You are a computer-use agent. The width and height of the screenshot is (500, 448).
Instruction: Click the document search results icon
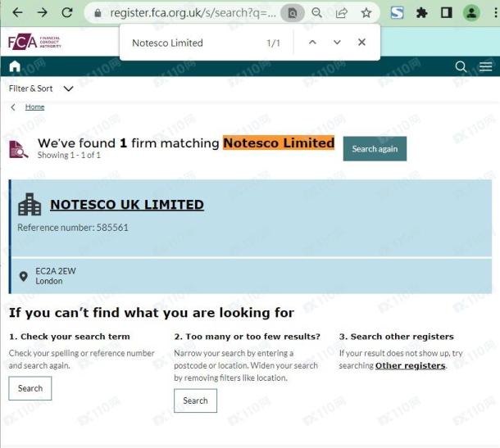(19, 149)
